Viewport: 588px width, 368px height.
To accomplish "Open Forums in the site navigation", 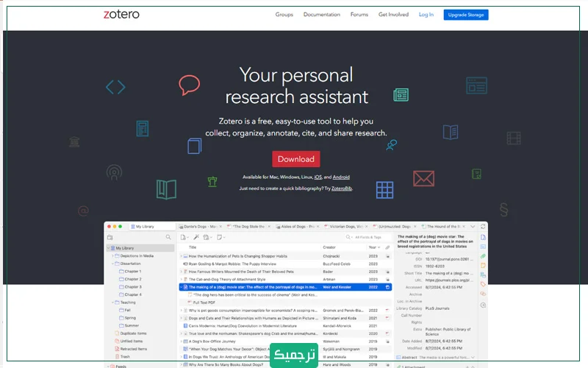I will [359, 15].
